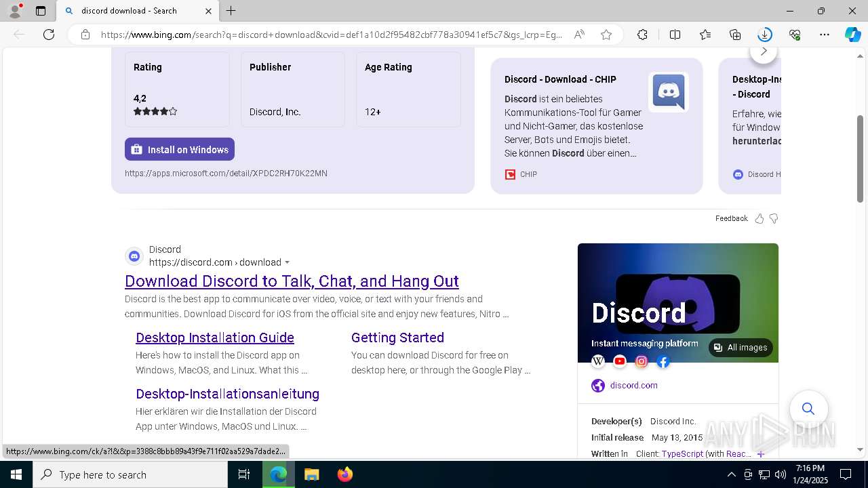Open the Copilot sidebar icon
The width and height of the screenshot is (868, 488).
point(852,35)
